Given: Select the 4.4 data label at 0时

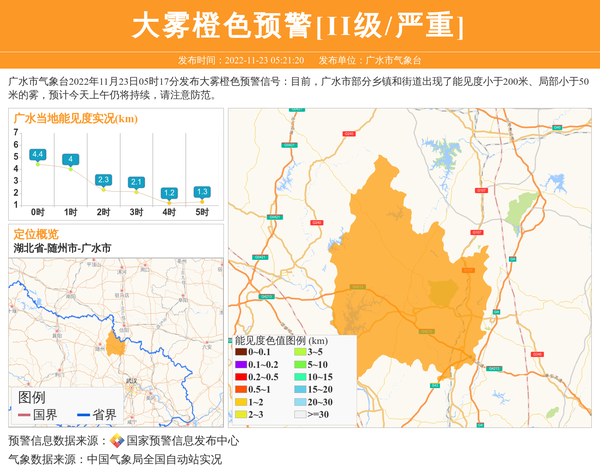Looking at the screenshot, I should (x=38, y=154).
